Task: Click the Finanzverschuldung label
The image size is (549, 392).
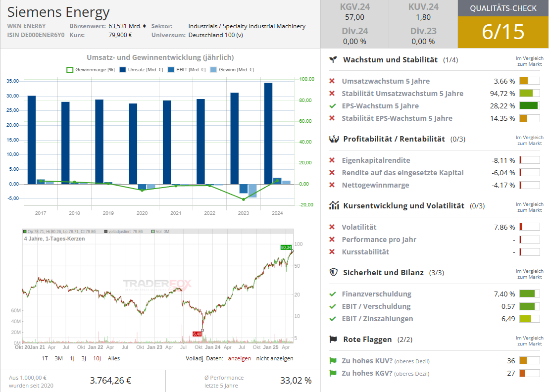Action: 377,294
